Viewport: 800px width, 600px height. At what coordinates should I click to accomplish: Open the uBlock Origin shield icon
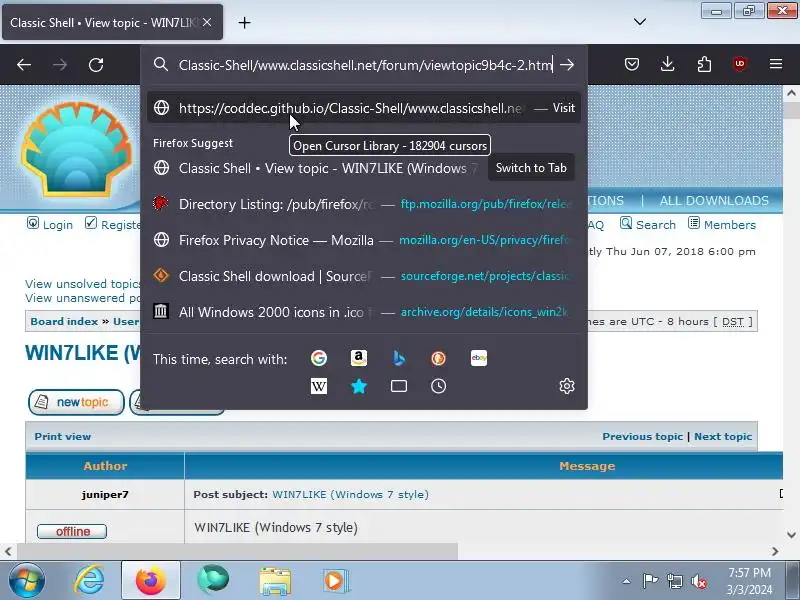pos(740,64)
